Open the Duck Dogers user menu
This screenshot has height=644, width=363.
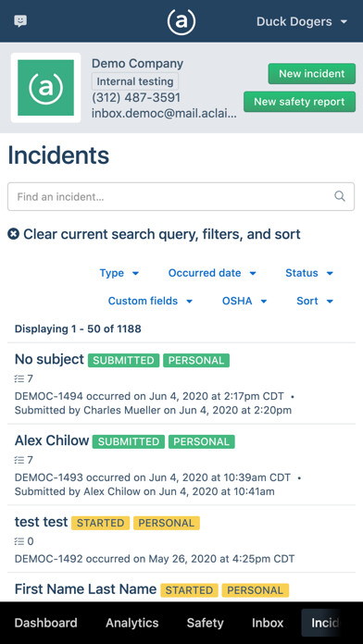[302, 21]
